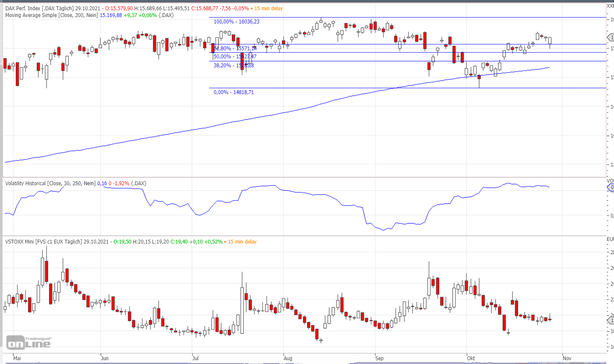Select the Aug label on time axis
Image resolution: width=614 pixels, height=364 pixels.
[288, 358]
